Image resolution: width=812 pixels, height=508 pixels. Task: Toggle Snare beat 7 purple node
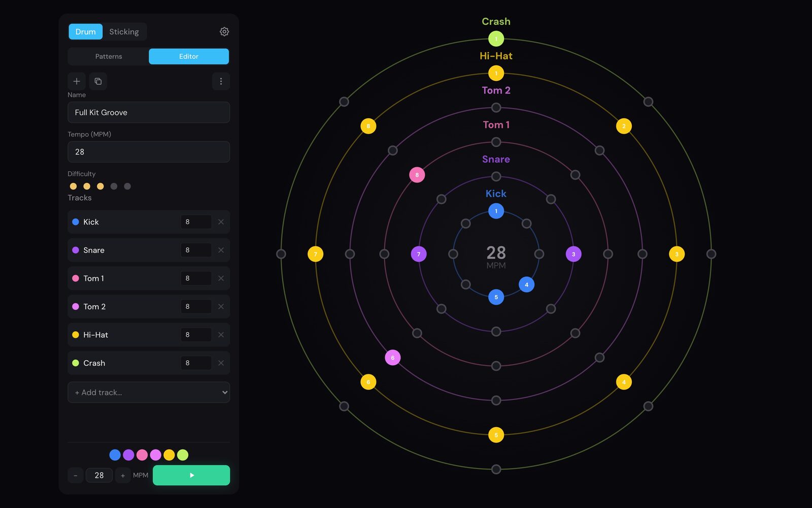[419, 254]
